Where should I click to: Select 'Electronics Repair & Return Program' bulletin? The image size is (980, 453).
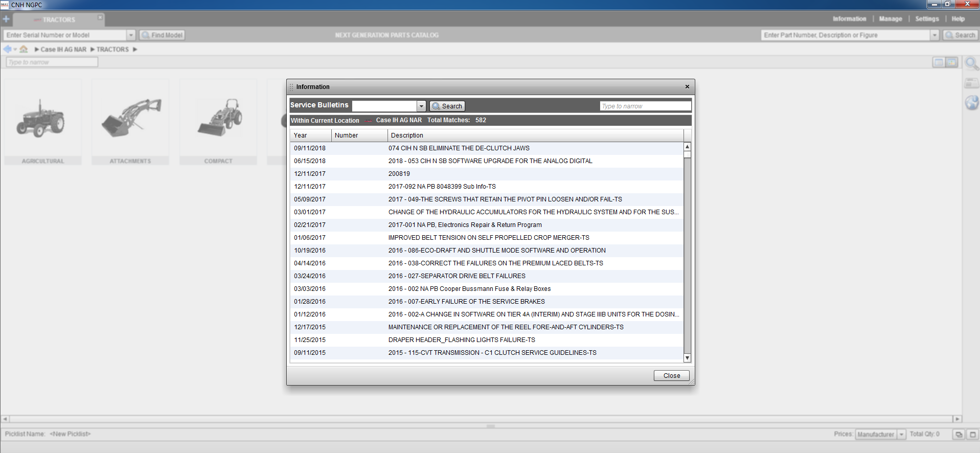[487, 225]
